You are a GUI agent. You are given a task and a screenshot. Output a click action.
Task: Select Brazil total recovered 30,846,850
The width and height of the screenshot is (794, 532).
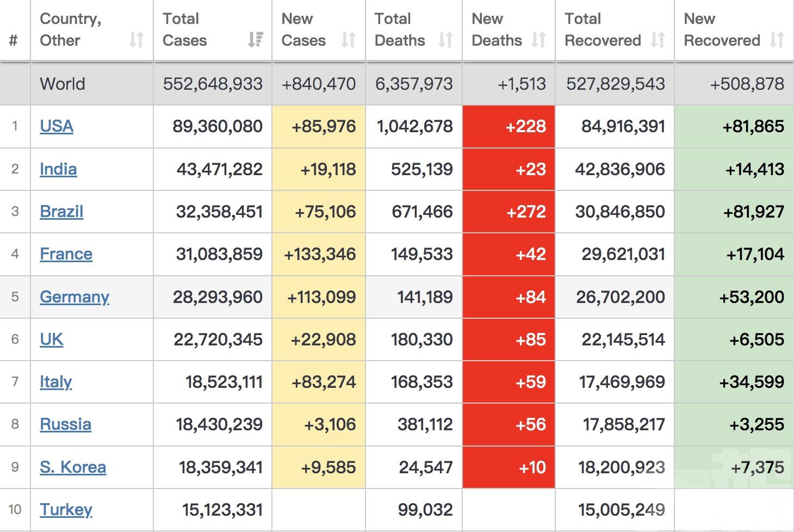(x=620, y=212)
